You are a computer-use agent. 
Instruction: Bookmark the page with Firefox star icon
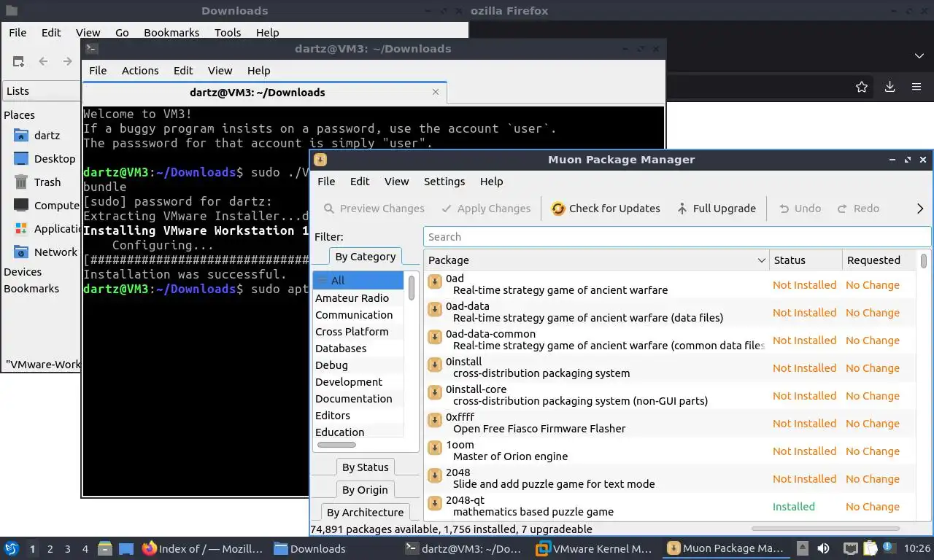(862, 87)
